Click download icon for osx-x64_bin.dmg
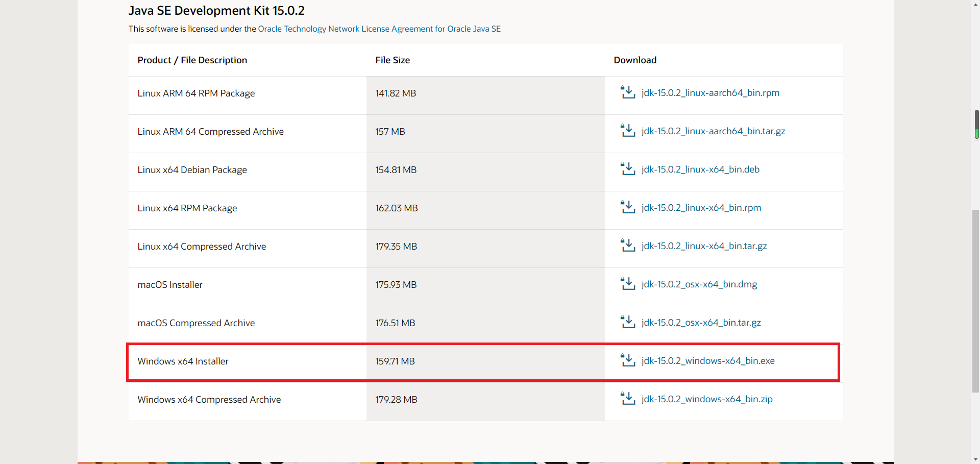Viewport: 980px width, 464px height. [628, 284]
